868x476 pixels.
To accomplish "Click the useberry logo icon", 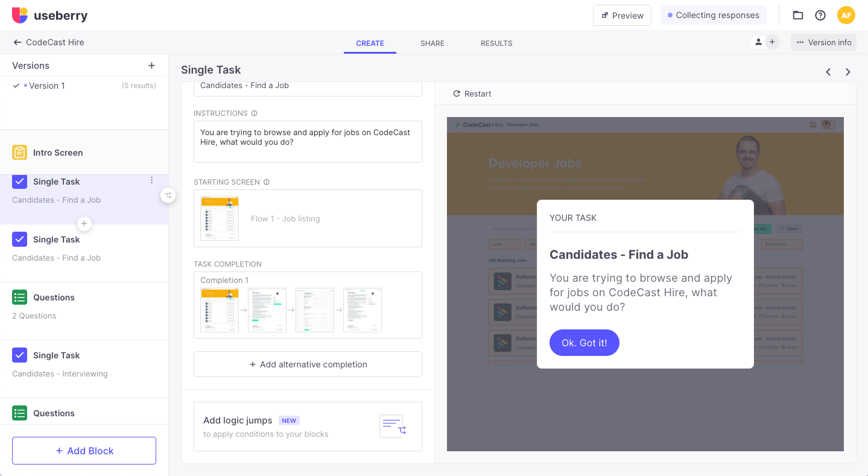I will point(20,16).
